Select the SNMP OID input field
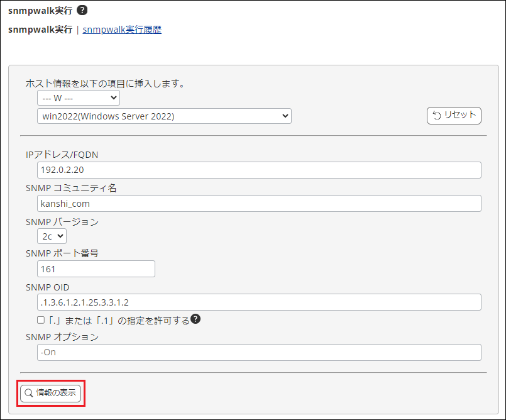The height and width of the screenshot is (420, 506). point(259,302)
